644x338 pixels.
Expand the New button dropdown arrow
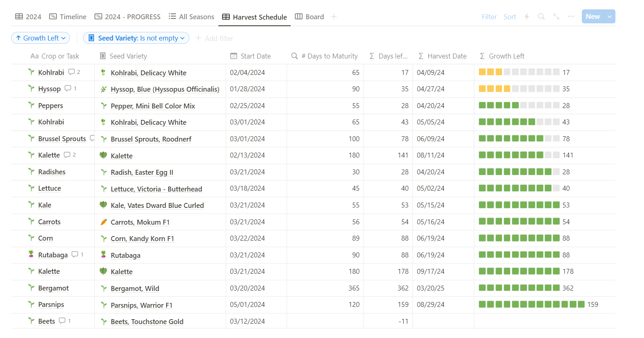[x=610, y=16]
